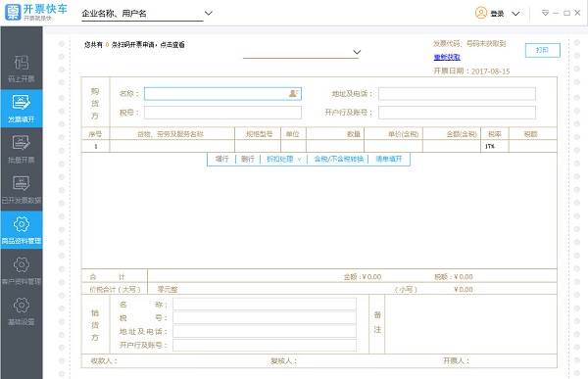Open 基础设置 gear icon
The width and height of the screenshot is (588, 379).
coord(22,306)
